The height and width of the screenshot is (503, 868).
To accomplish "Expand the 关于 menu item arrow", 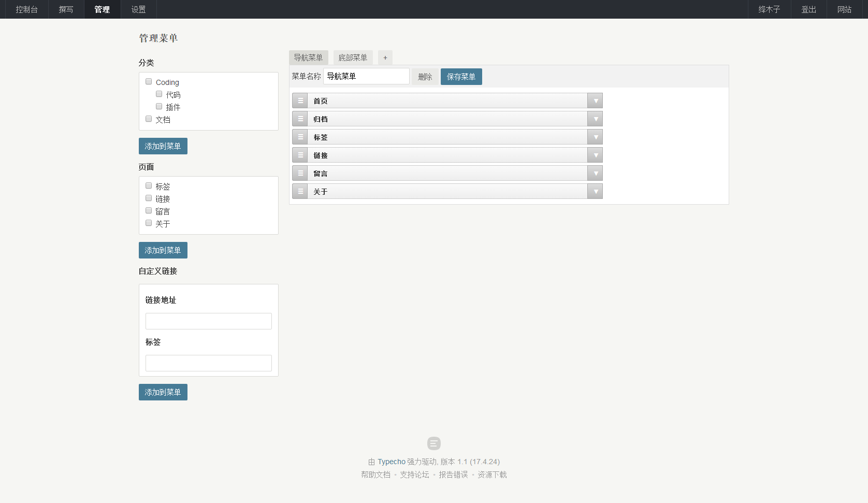I will (595, 191).
